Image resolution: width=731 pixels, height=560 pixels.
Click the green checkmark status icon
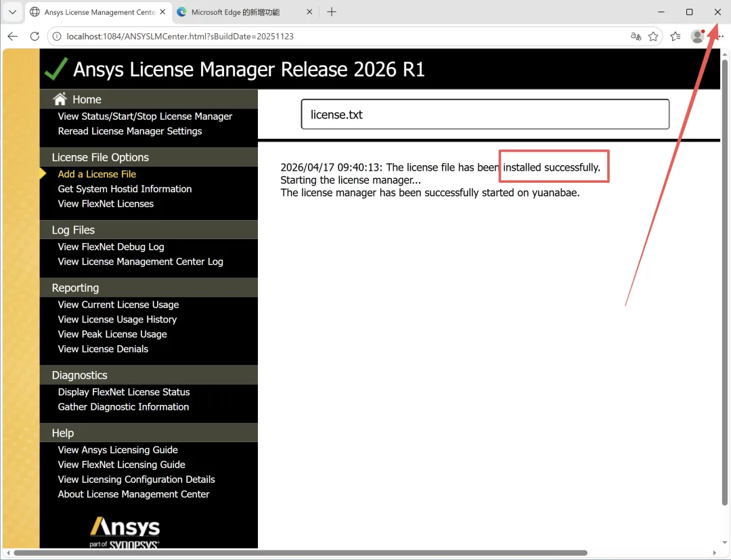(56, 69)
